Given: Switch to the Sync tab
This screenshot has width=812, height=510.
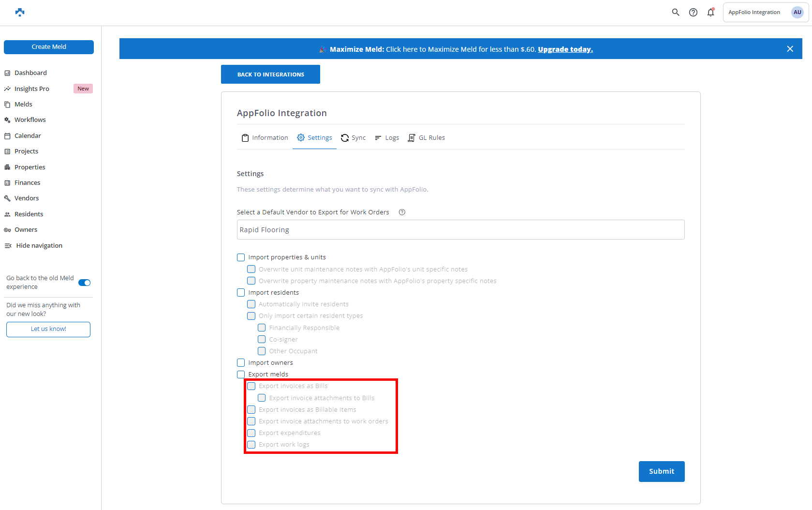Looking at the screenshot, I should coord(354,138).
